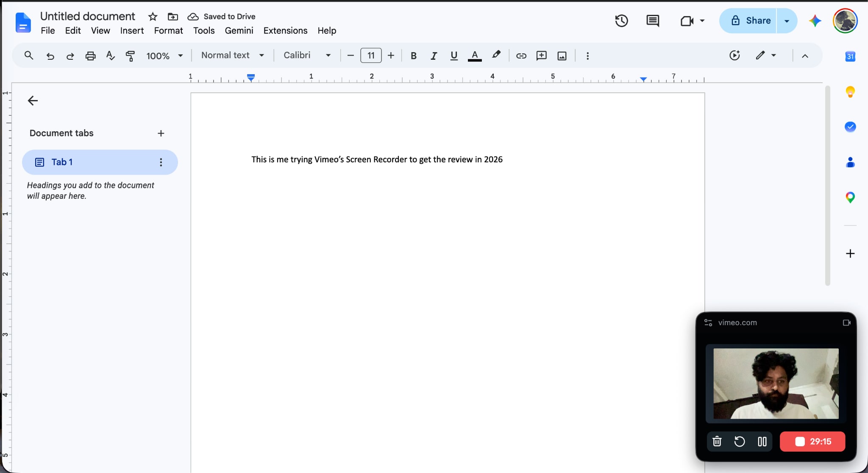Viewport: 868px width, 473px height.
Task: Stop recording at 29:15
Action: point(812,442)
